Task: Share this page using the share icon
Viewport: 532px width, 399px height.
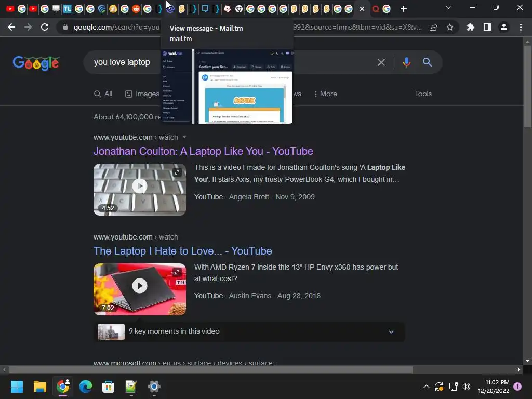Action: click(433, 28)
